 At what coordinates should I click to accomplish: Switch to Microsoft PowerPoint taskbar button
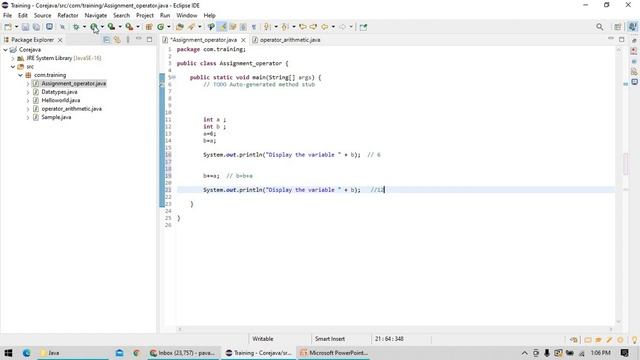pos(334,353)
